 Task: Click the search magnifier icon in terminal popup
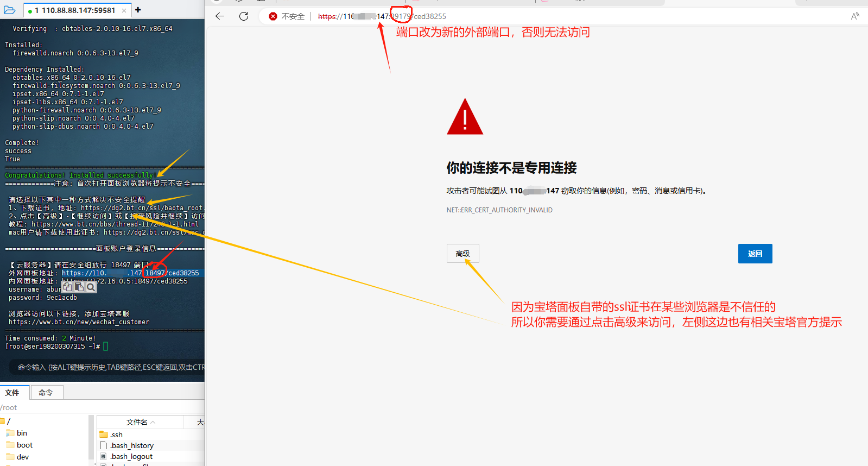(91, 287)
